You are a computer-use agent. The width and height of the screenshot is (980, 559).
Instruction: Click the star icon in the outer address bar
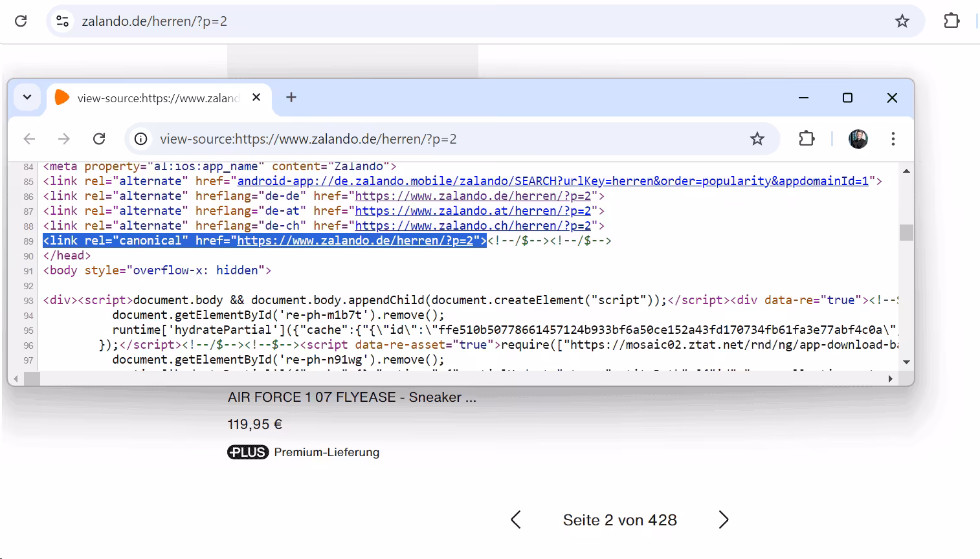[902, 20]
